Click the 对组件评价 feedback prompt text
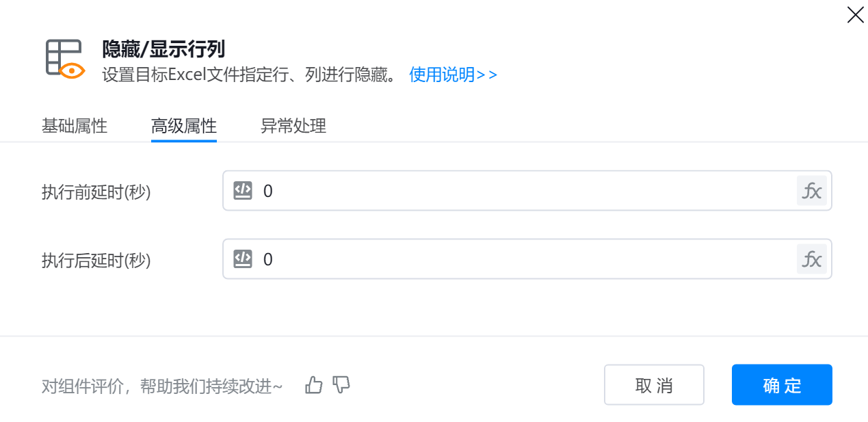The width and height of the screenshot is (868, 422). [162, 386]
